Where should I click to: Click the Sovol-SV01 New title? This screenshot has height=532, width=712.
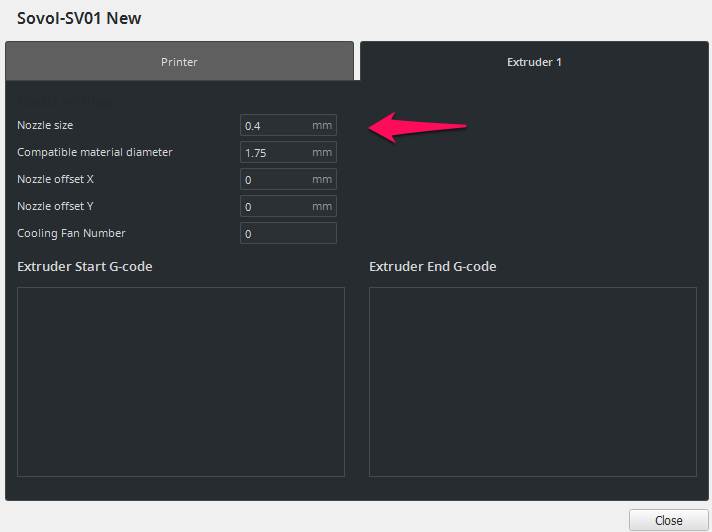click(x=79, y=18)
